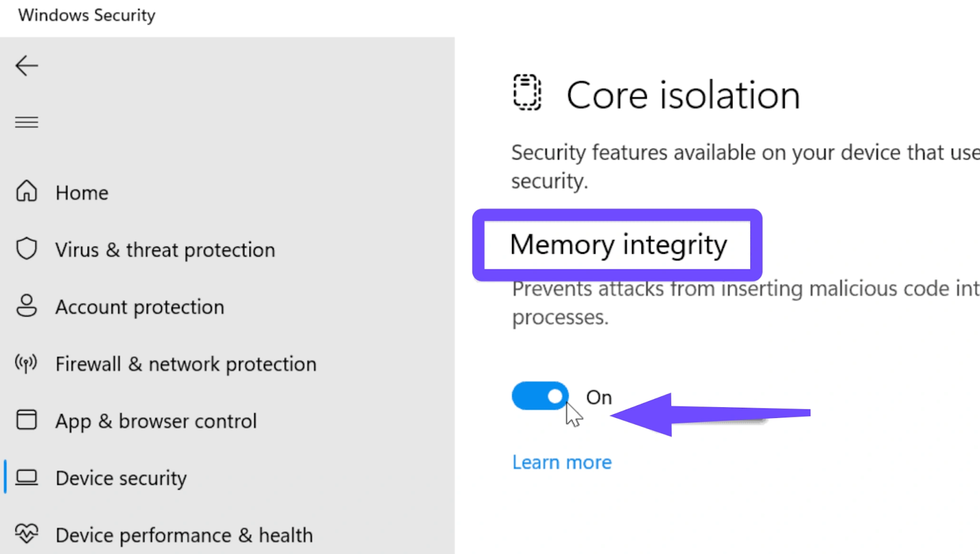The height and width of the screenshot is (554, 980).
Task: Select Account protection in sidebar
Action: pyautogui.click(x=140, y=307)
